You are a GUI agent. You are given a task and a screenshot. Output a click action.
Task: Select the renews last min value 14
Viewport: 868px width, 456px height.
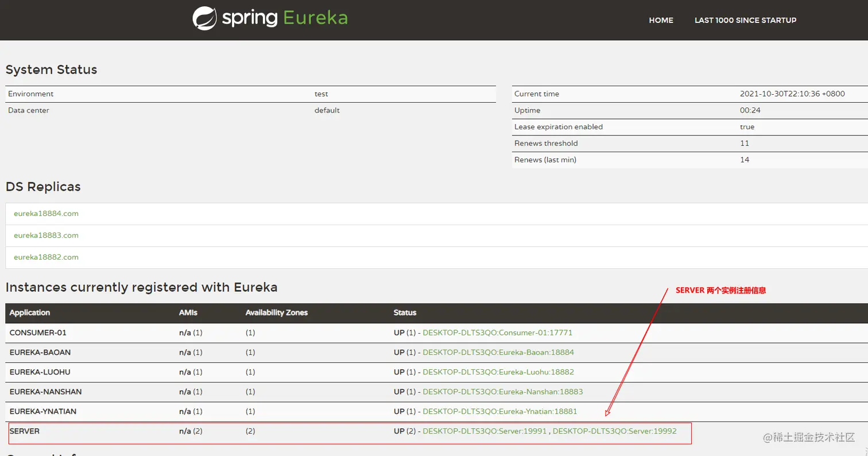pos(745,160)
